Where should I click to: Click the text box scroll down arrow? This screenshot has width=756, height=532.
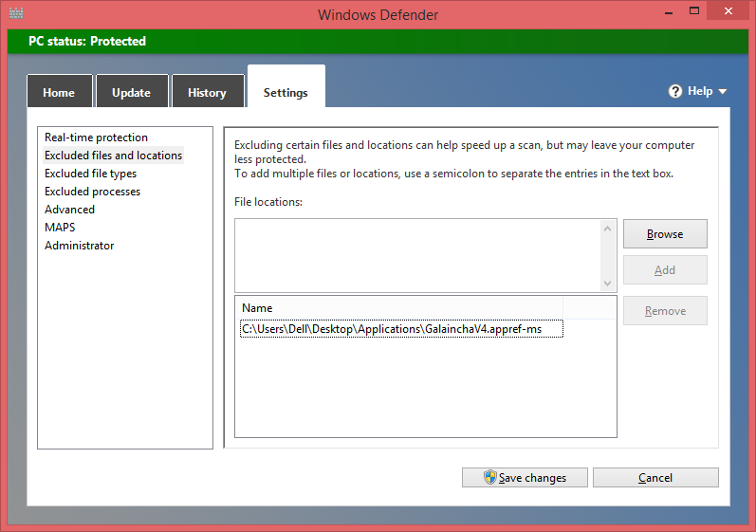click(x=608, y=283)
